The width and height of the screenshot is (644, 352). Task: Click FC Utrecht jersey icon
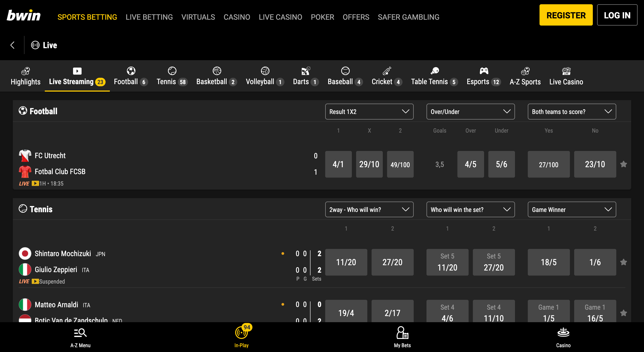(25, 155)
